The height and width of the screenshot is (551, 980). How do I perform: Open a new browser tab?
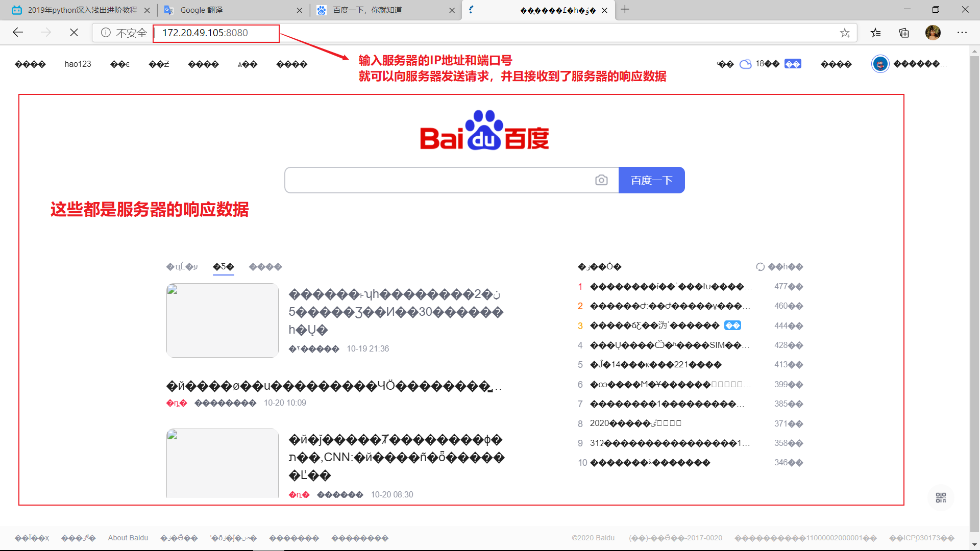click(625, 10)
